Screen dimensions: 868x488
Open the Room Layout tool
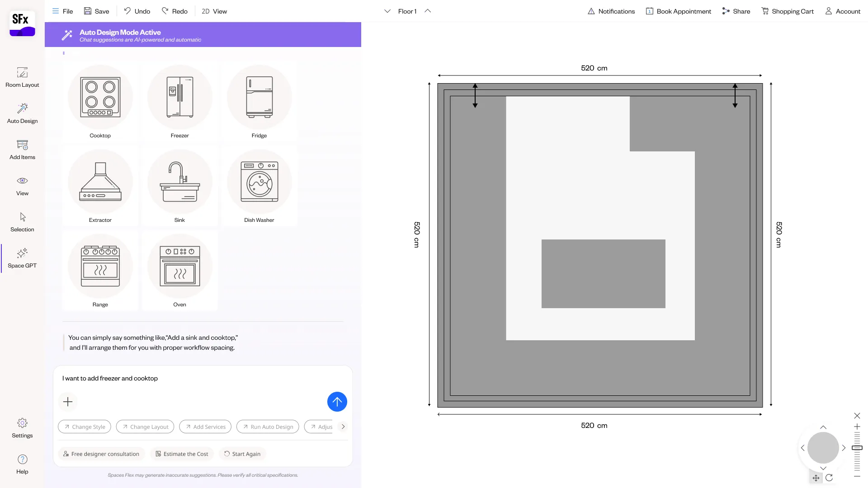pyautogui.click(x=22, y=77)
